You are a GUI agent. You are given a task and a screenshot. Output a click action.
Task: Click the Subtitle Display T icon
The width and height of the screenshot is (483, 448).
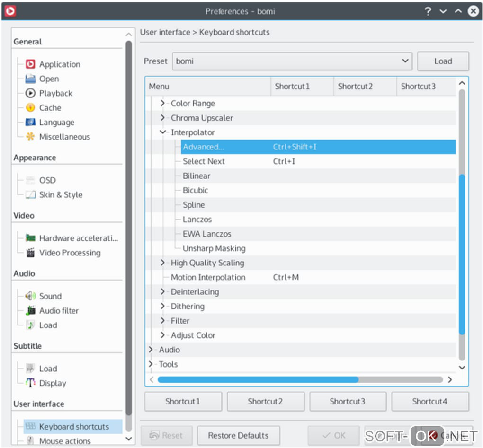30,383
